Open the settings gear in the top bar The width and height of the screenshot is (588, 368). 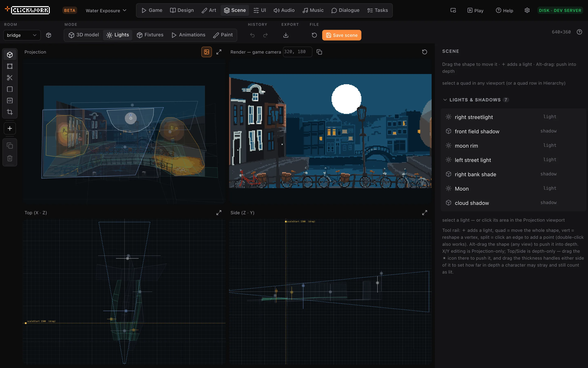click(527, 10)
